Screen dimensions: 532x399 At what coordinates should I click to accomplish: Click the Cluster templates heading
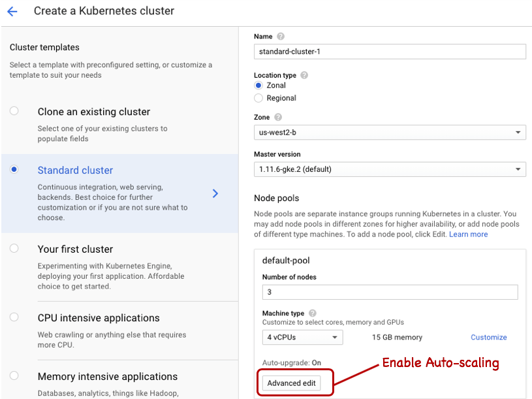click(44, 47)
